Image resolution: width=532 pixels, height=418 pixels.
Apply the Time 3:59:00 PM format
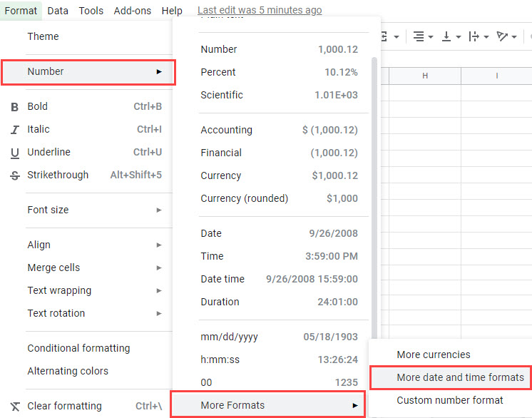coord(279,256)
